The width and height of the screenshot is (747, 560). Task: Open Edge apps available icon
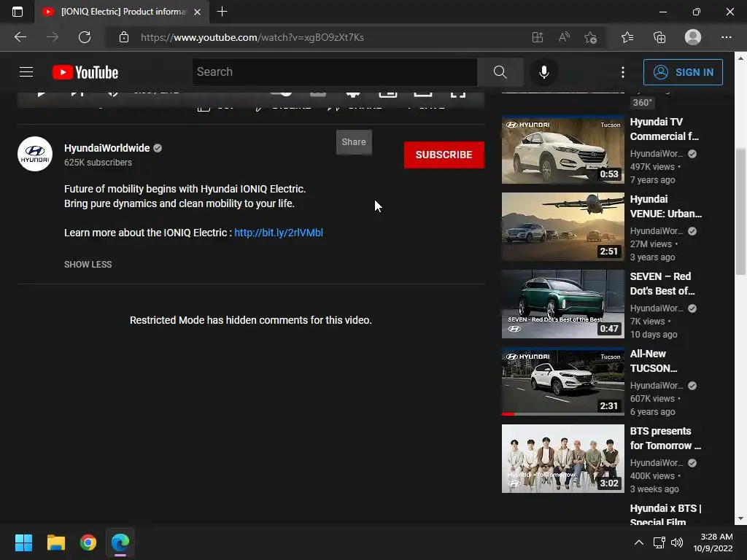click(538, 37)
